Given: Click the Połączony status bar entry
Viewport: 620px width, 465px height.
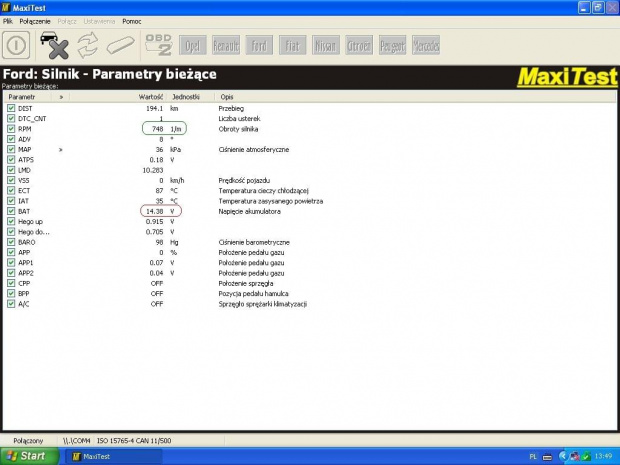Looking at the screenshot, I should pos(28,440).
